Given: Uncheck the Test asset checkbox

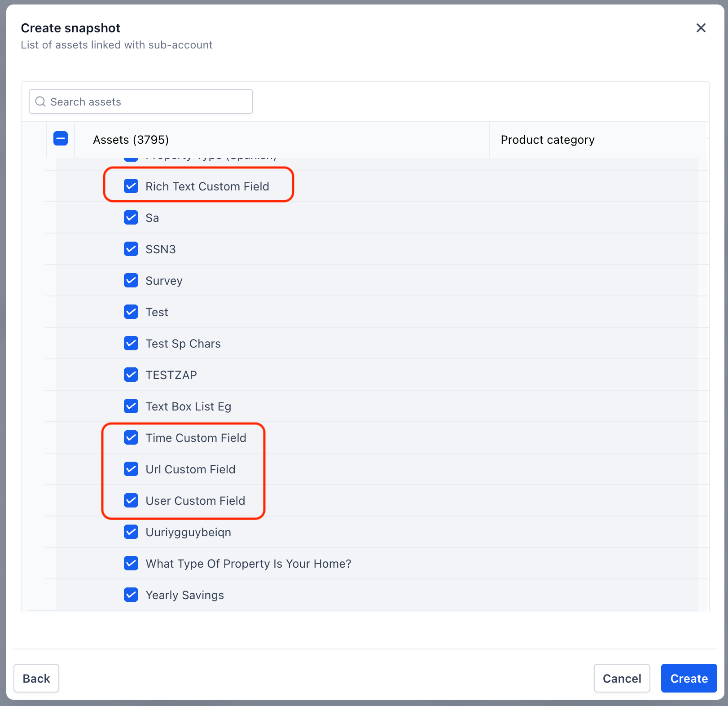Looking at the screenshot, I should coord(131,312).
